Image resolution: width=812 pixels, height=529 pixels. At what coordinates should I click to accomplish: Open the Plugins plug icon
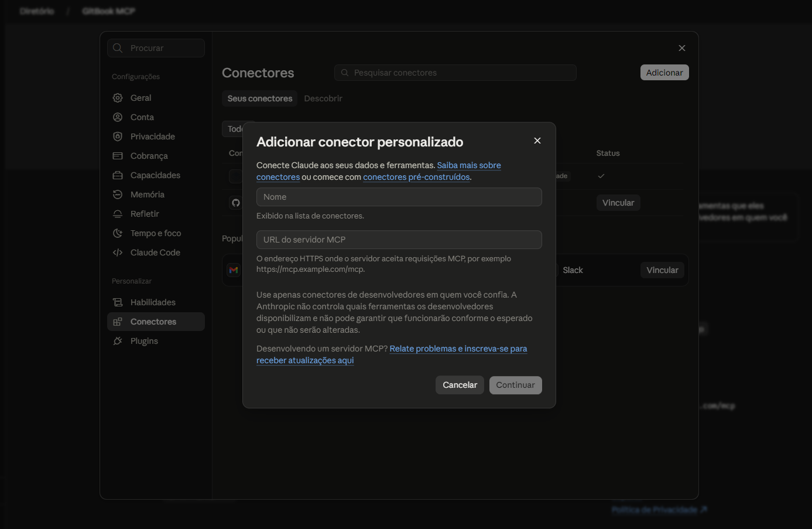tap(118, 341)
